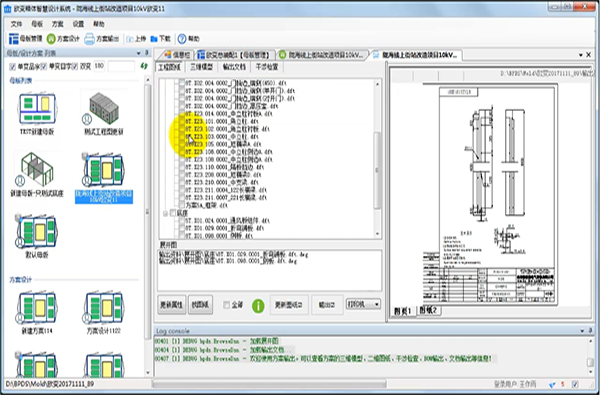The height and width of the screenshot is (395, 600).
Task: Open the 设置 menu
Action: (78, 24)
